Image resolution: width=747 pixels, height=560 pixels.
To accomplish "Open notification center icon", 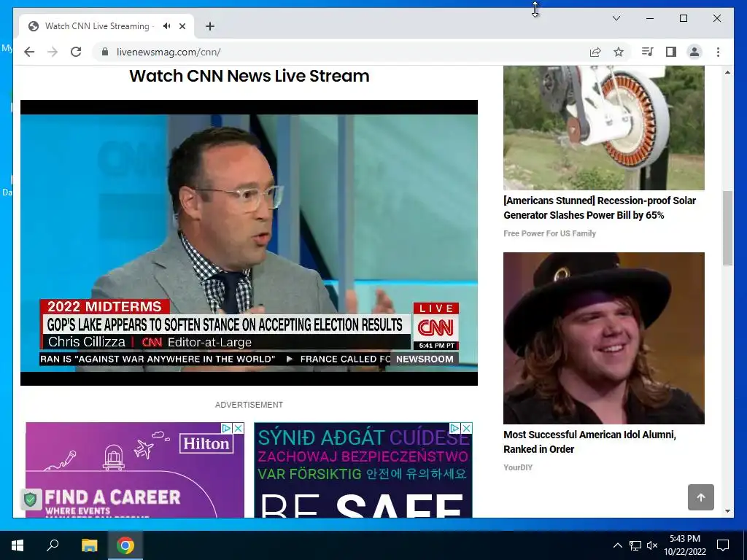I will (x=723, y=545).
